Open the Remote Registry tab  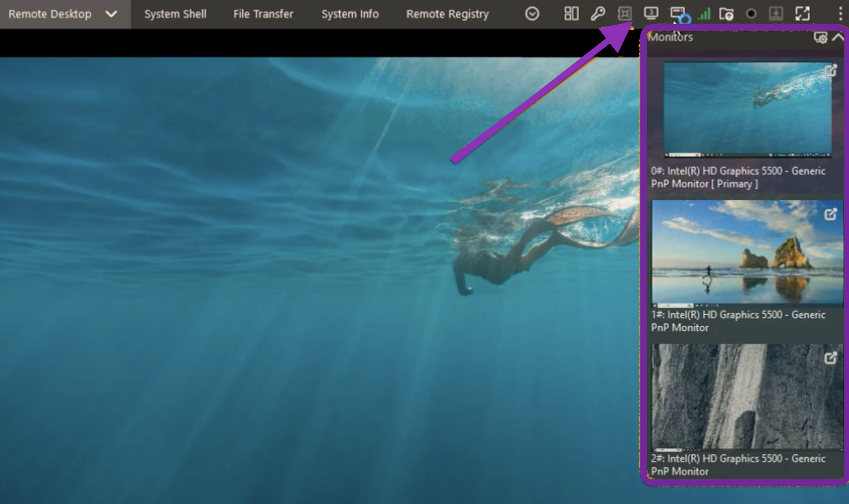click(447, 14)
